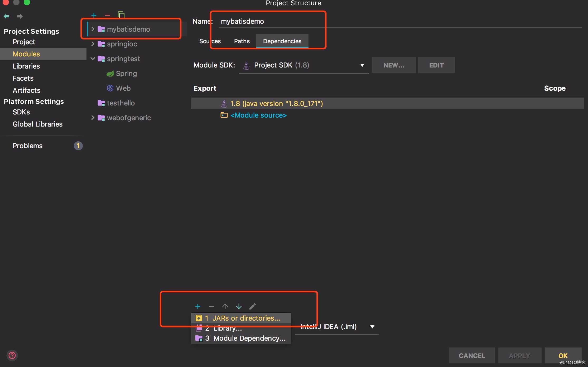This screenshot has height=367, width=588.
Task: Select the webofgeneric module
Action: click(129, 118)
